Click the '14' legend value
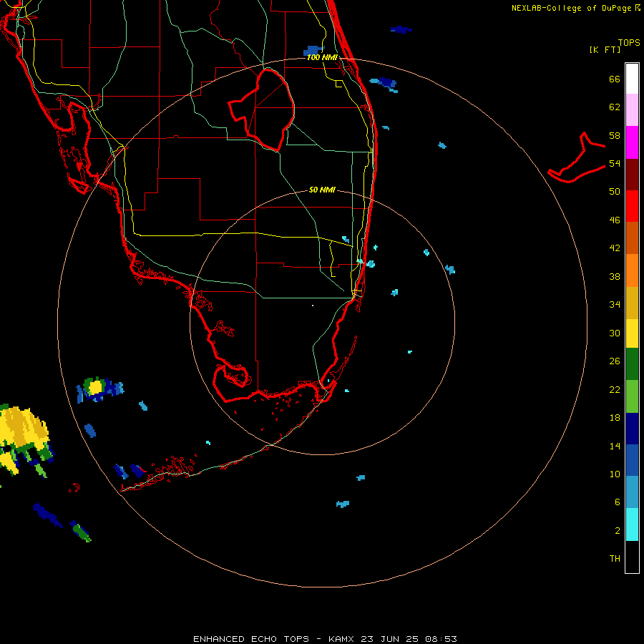 click(x=615, y=446)
